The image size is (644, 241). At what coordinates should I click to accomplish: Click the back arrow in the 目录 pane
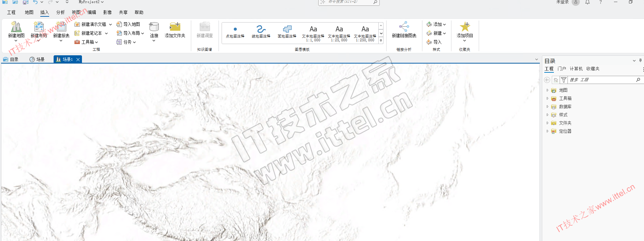click(547, 80)
